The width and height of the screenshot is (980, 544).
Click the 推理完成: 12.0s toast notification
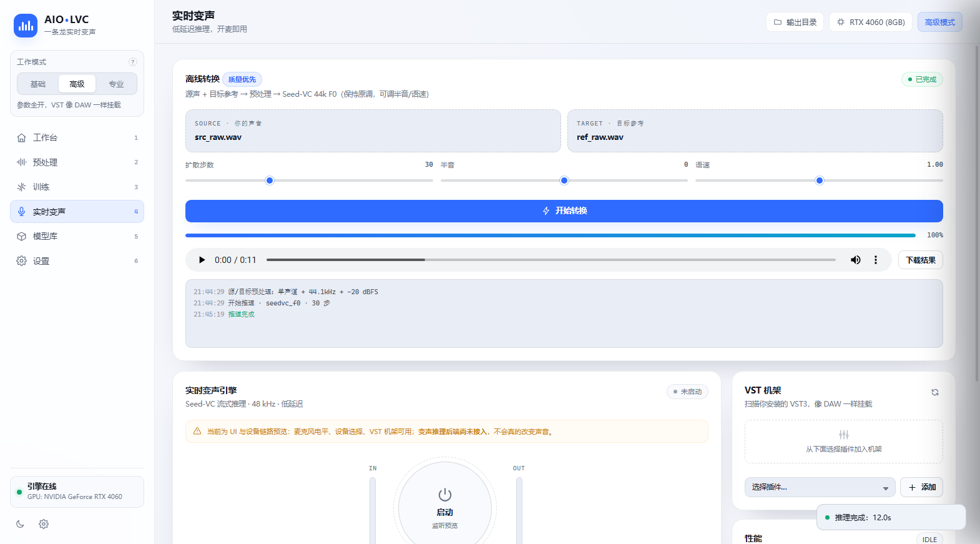click(x=891, y=517)
